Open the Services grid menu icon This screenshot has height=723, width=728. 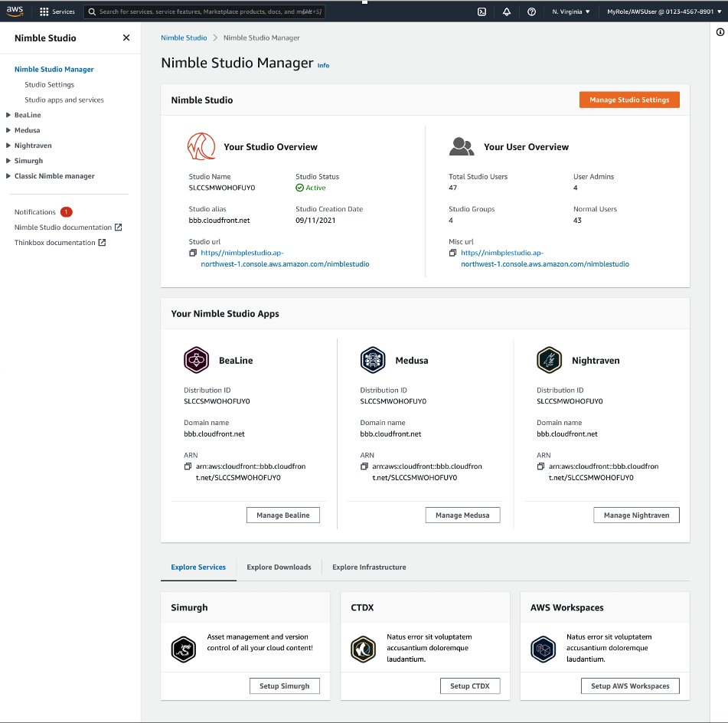(44, 11)
